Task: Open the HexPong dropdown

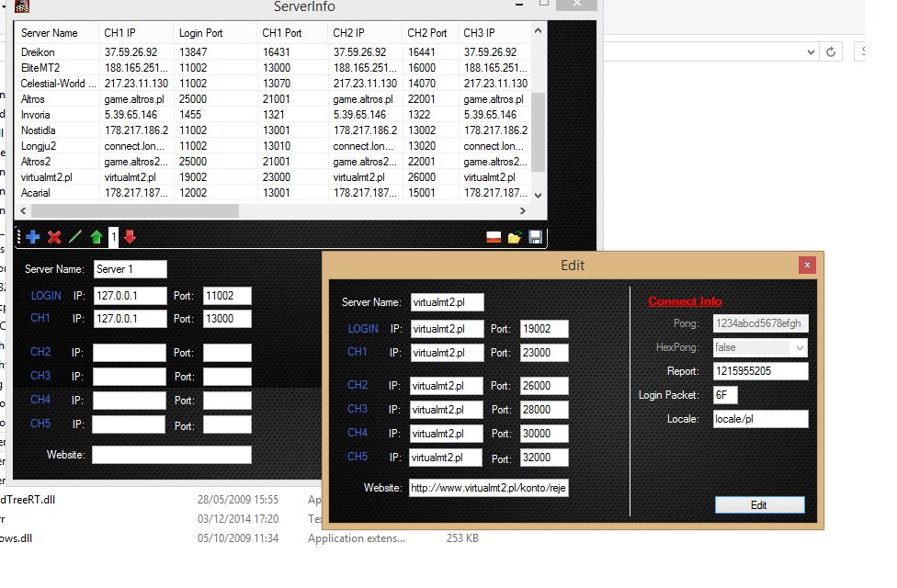Action: pyautogui.click(x=800, y=347)
